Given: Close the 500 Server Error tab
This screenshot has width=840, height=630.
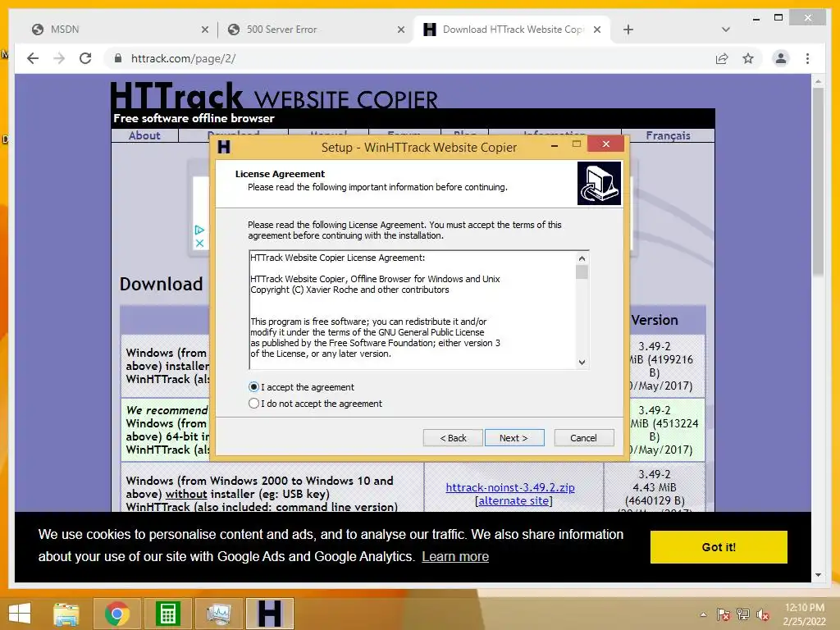Looking at the screenshot, I should point(400,30).
